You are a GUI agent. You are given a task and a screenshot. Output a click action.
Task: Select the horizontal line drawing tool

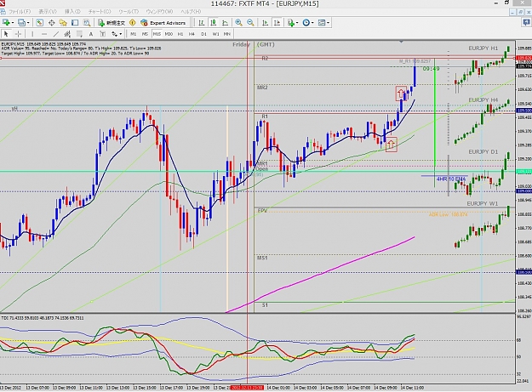[x=44, y=34]
